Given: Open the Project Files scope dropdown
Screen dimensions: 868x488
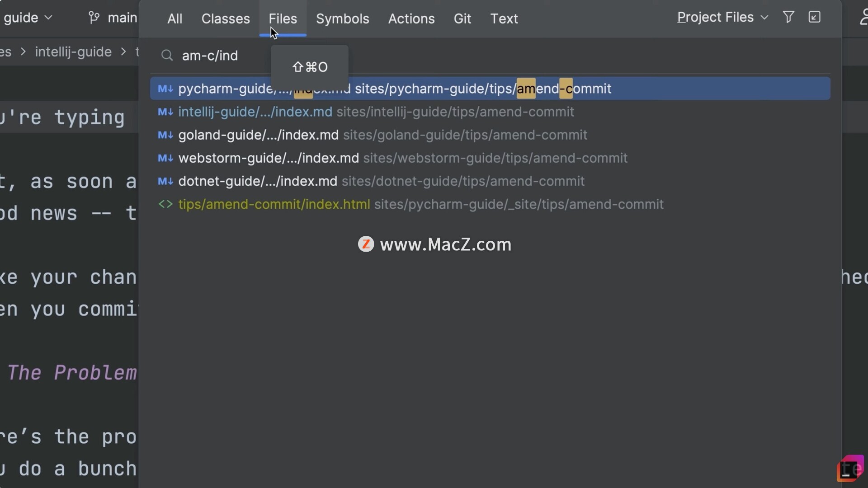Looking at the screenshot, I should [x=722, y=17].
